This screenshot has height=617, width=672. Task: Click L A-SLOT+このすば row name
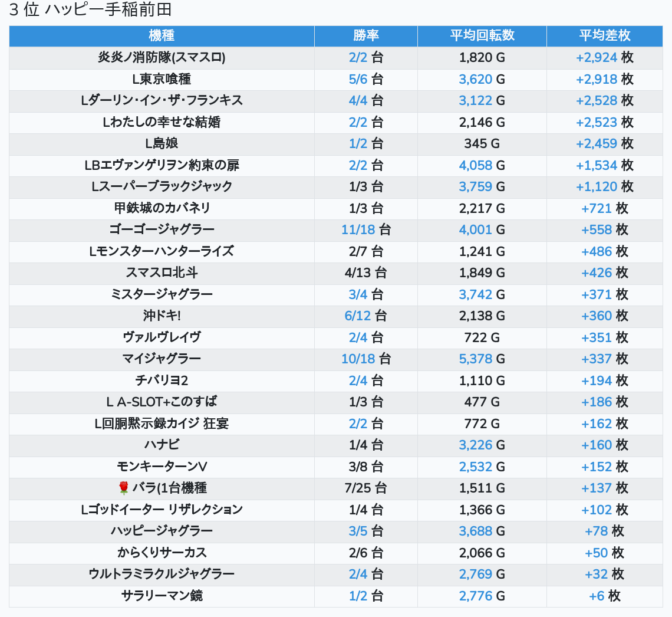[162, 402]
